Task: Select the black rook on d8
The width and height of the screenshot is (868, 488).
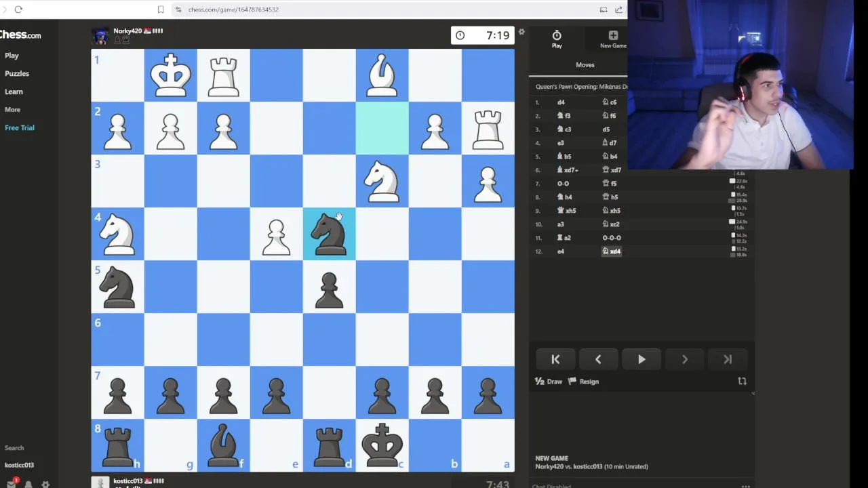Action: tap(329, 445)
